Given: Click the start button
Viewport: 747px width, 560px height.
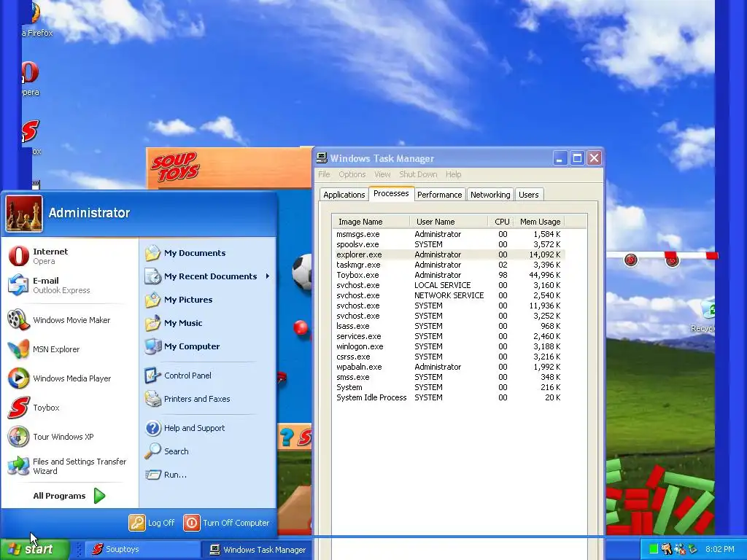Looking at the screenshot, I should [35, 549].
